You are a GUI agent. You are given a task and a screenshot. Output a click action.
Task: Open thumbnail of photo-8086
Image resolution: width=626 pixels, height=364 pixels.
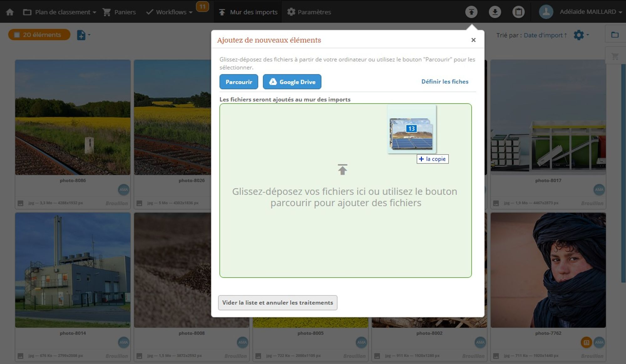73,117
